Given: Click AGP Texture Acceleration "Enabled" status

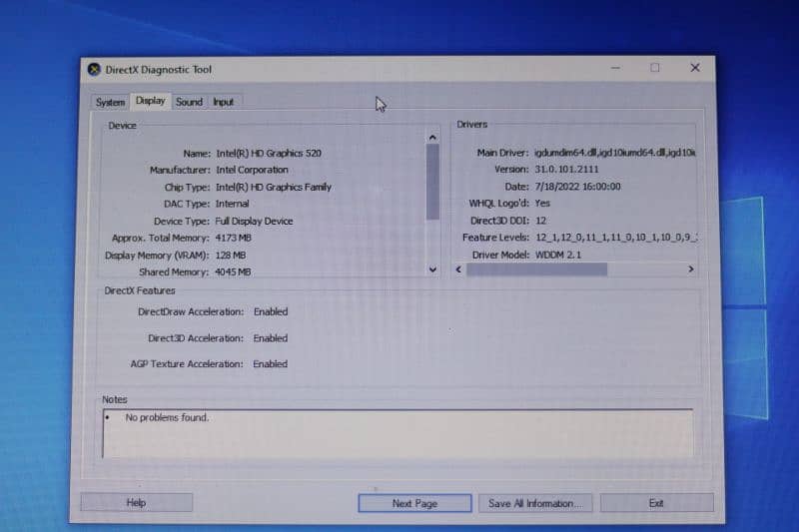Looking at the screenshot, I should coord(270,364).
